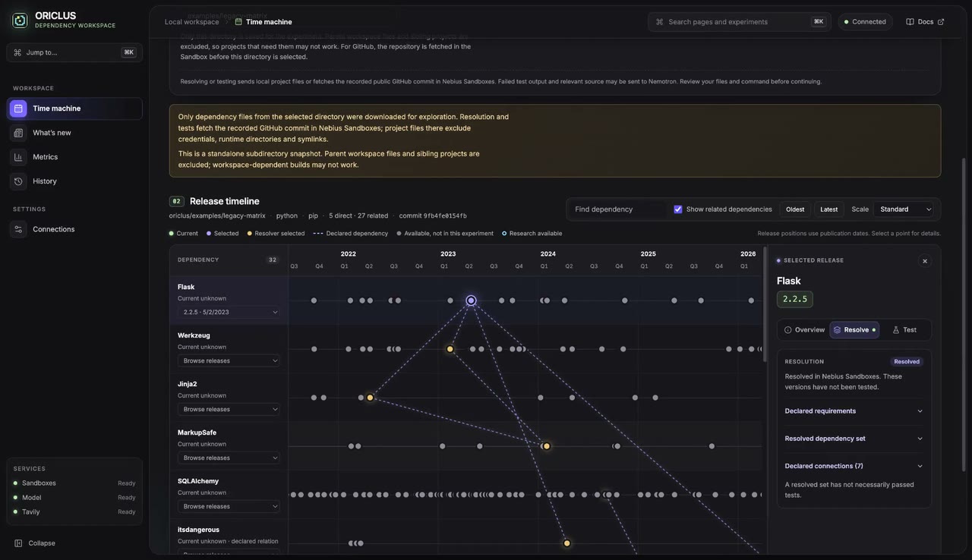Open the History page
Image resolution: width=972 pixels, height=560 pixels.
[x=74, y=181]
